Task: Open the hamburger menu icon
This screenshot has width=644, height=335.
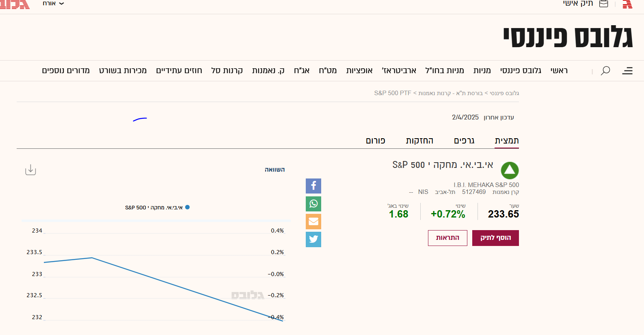Action: (627, 71)
